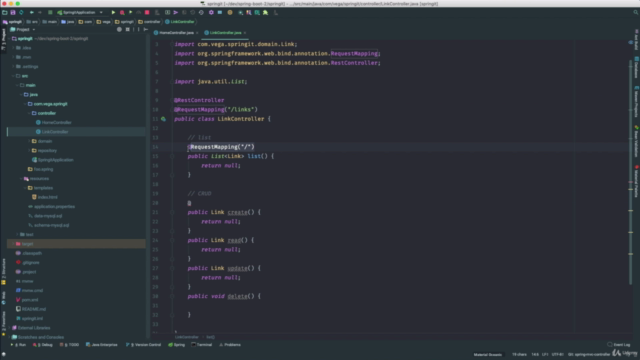This screenshot has height=360, width=640.
Task: Toggle code fold at list() method
Action: [172, 156]
